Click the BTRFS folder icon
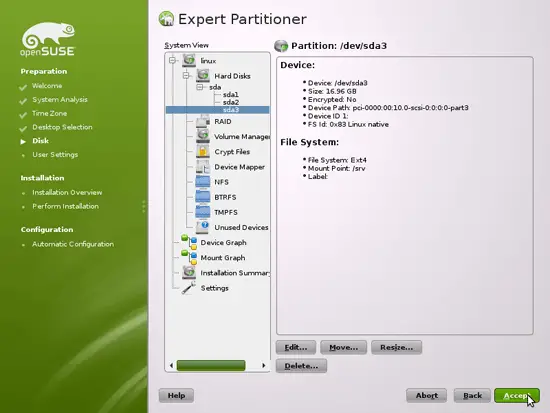The height and width of the screenshot is (413, 550). 203,196
